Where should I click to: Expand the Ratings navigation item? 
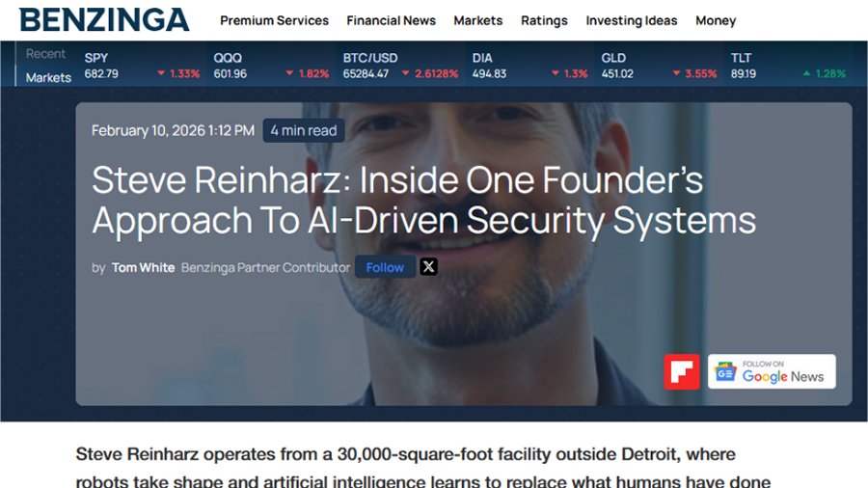coord(544,20)
